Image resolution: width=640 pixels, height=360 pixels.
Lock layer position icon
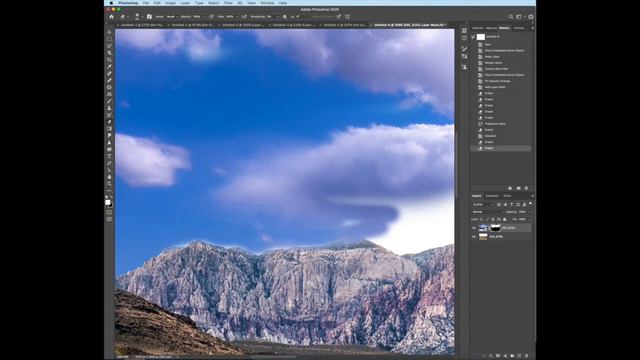click(493, 219)
